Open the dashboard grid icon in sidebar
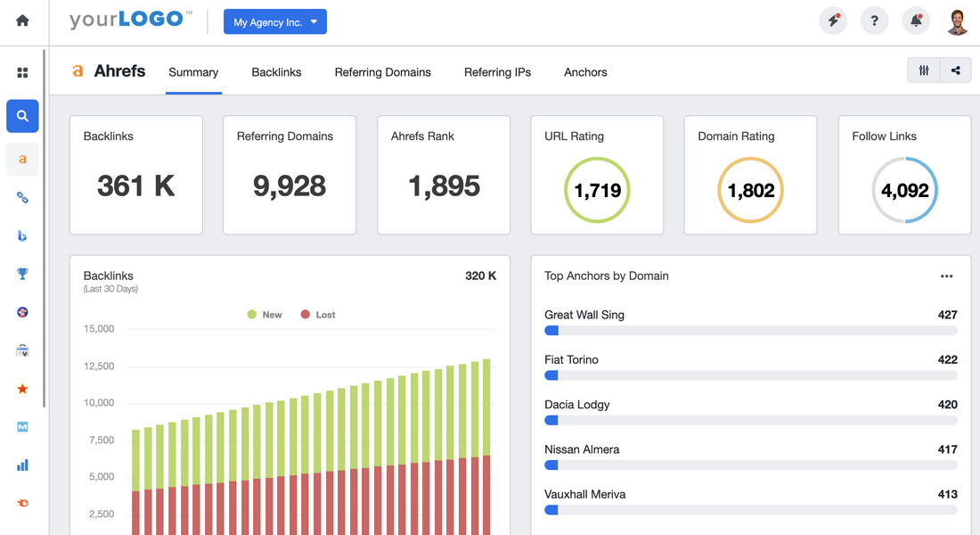 pos(22,72)
